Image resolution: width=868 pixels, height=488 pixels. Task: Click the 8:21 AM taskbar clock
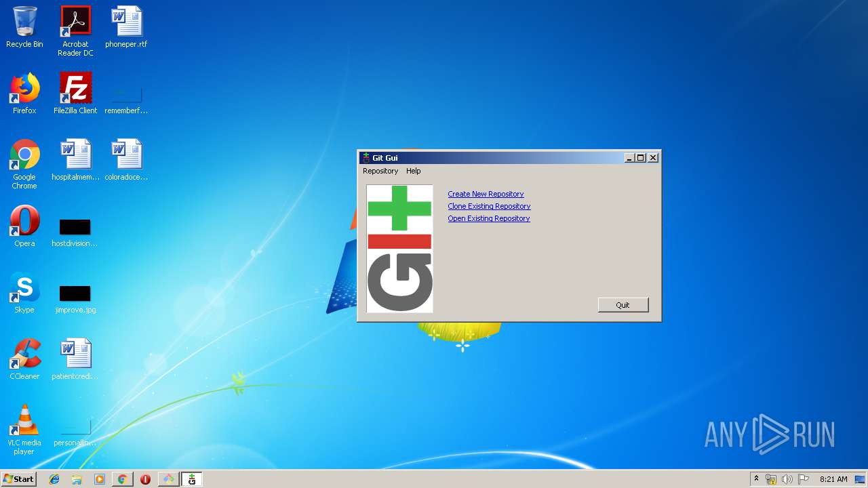(833, 479)
